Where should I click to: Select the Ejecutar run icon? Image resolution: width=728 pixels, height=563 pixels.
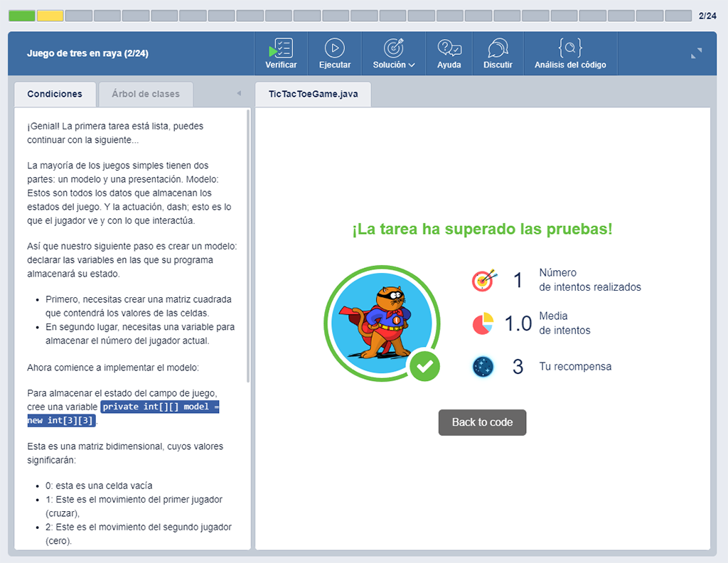pyautogui.click(x=334, y=48)
